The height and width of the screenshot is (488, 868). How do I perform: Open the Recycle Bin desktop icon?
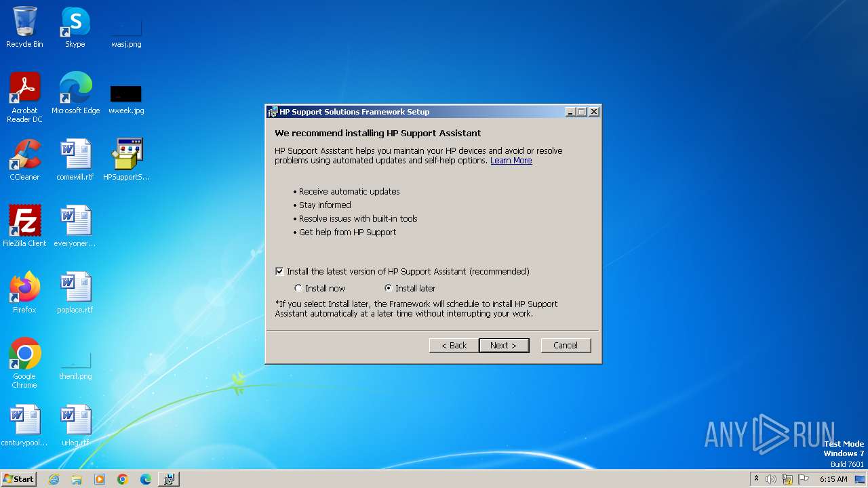click(x=24, y=27)
